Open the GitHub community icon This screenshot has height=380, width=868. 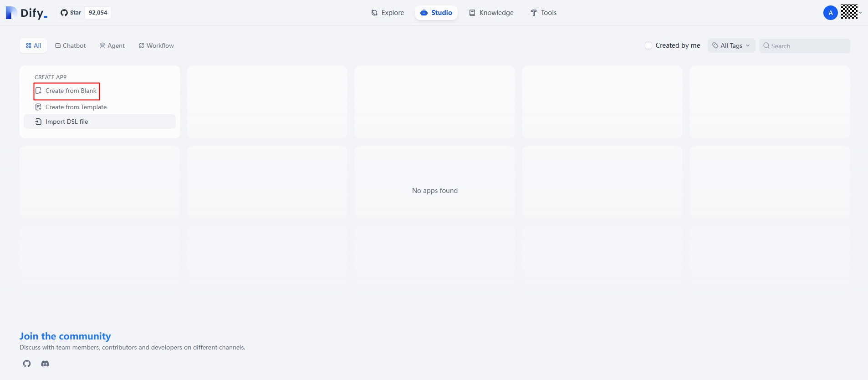point(27,364)
